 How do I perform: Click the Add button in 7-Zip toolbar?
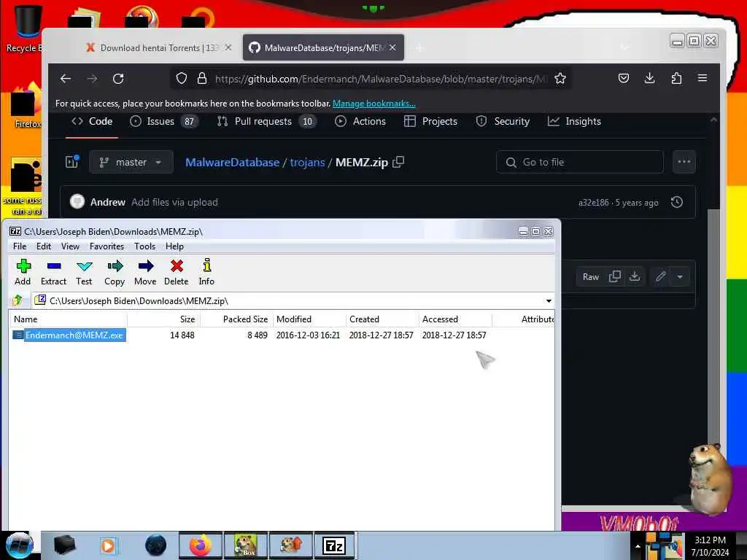23,273
